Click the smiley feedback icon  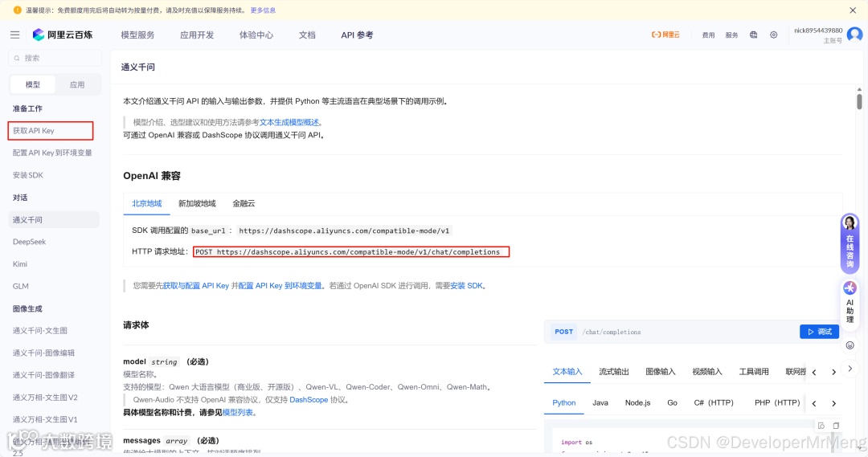(850, 345)
